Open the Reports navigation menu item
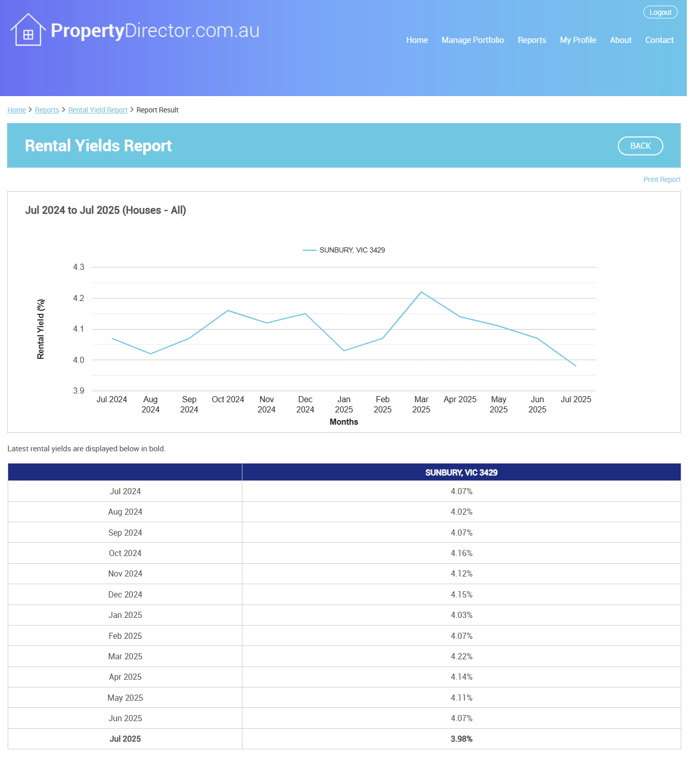The height and width of the screenshot is (784, 695). [x=531, y=40]
